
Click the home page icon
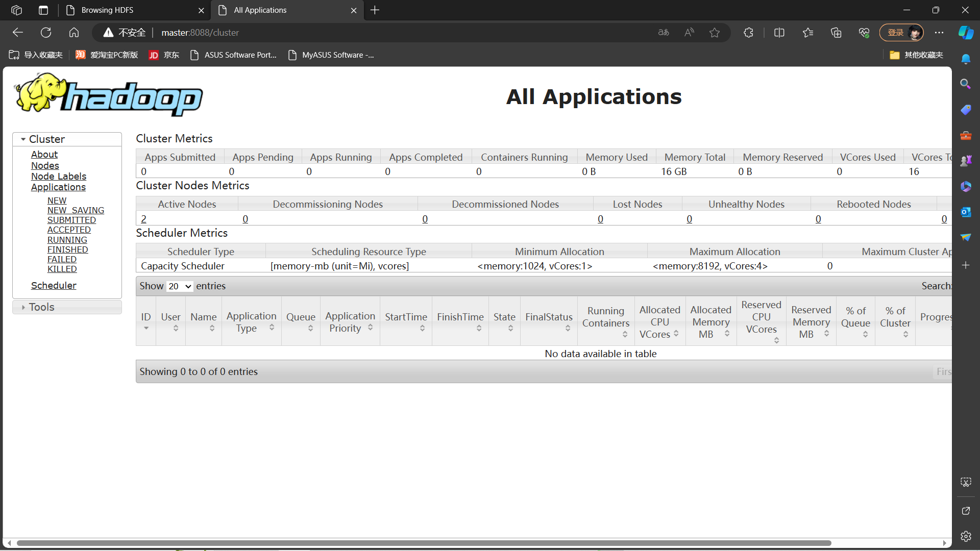pos(74,33)
